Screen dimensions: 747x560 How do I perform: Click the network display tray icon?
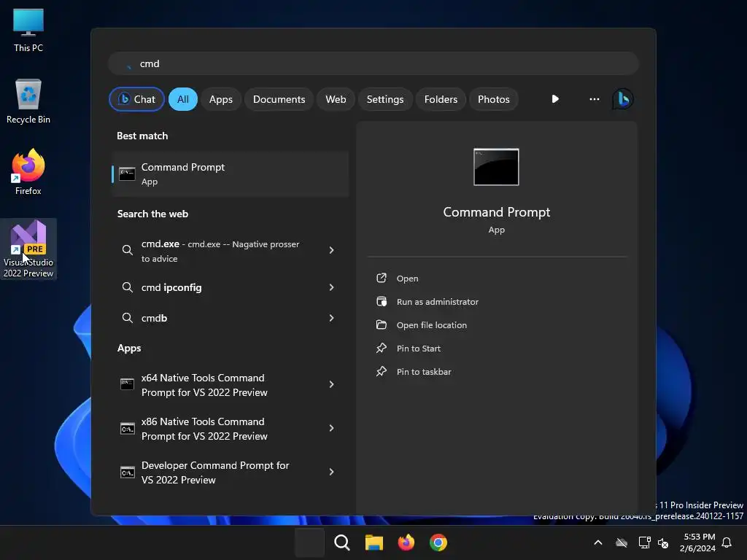[x=644, y=542]
